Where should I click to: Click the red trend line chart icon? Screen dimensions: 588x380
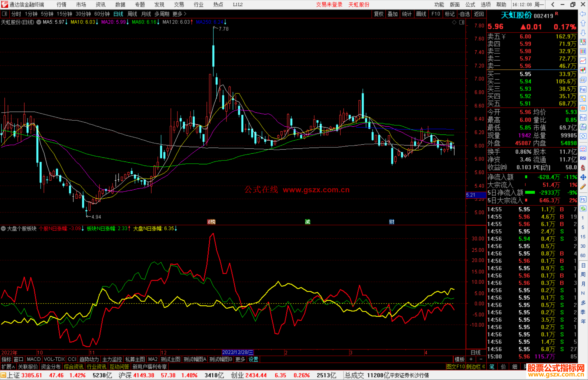(x=583, y=61)
